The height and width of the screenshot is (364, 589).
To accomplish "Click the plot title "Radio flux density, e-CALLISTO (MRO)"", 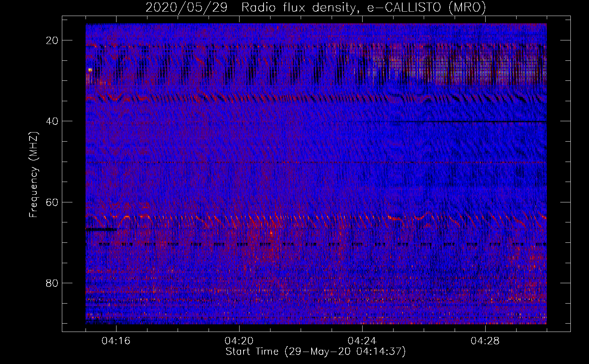I will pos(363,7).
